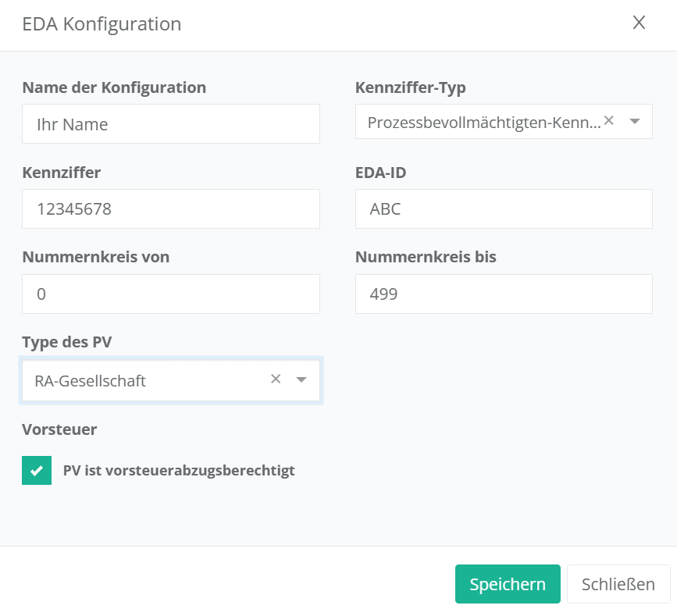Click the Prozessbevollmächtigten-Kenn… selected value
This screenshot has width=677, height=616.
click(484, 123)
